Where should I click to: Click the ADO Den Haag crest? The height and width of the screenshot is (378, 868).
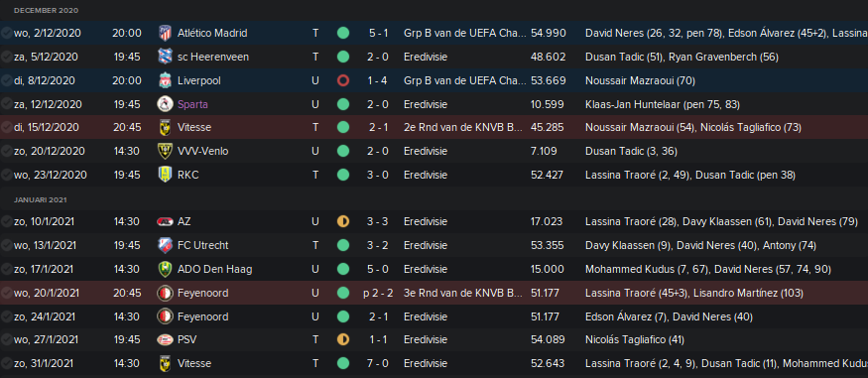165,270
